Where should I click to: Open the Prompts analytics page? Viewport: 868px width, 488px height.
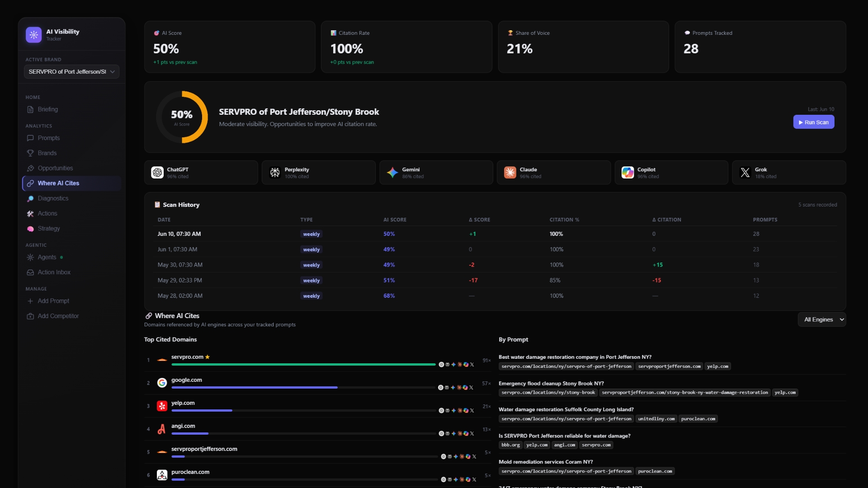[x=48, y=138]
